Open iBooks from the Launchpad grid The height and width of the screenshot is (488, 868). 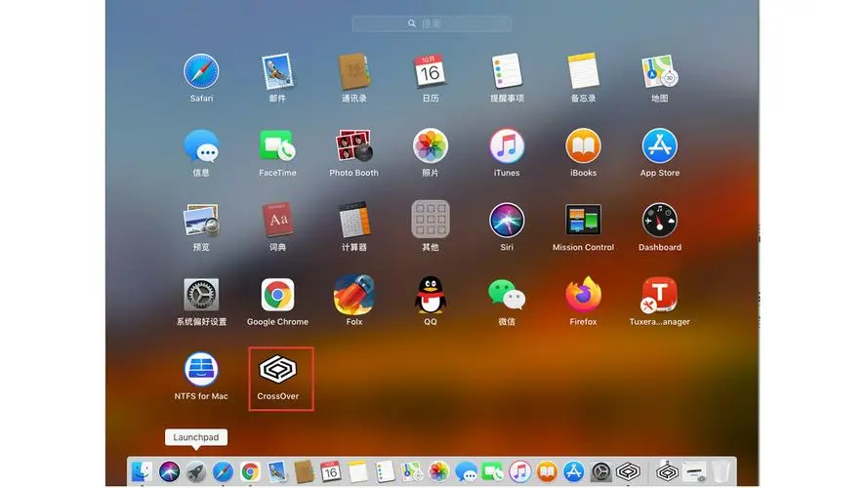tap(583, 146)
